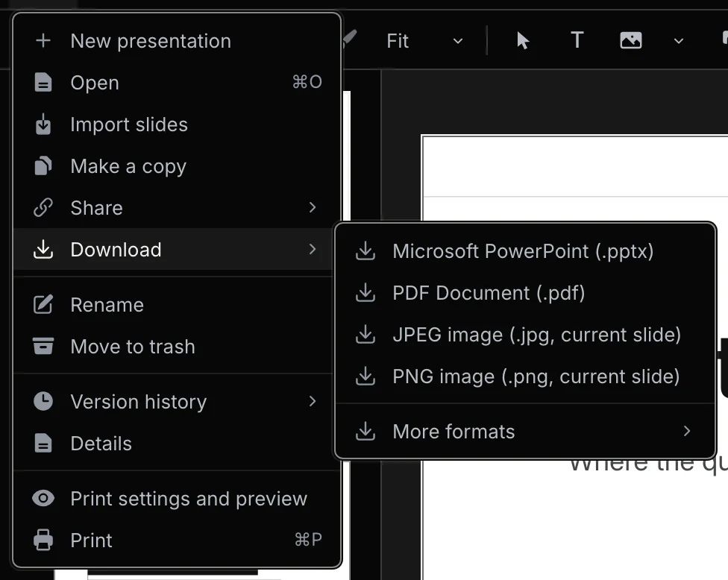Click the plus icon beside New presentation

pyautogui.click(x=43, y=41)
